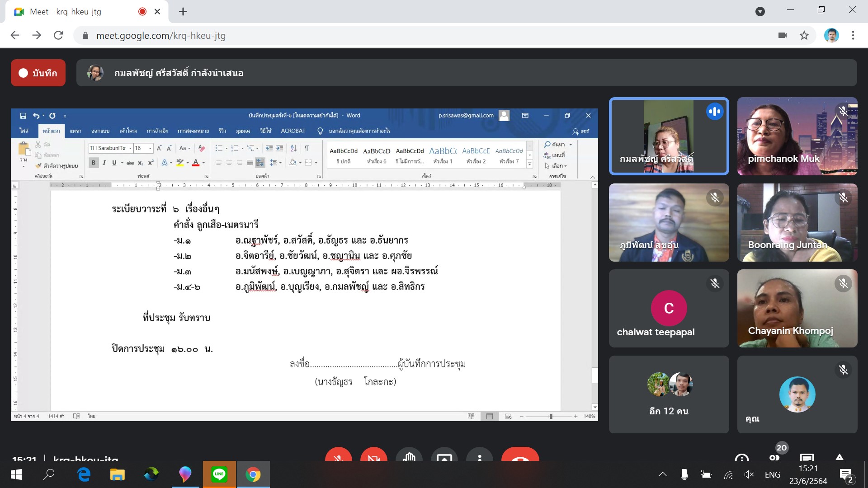Leave call with red hang-up button
The image size is (868, 488).
(520, 456)
